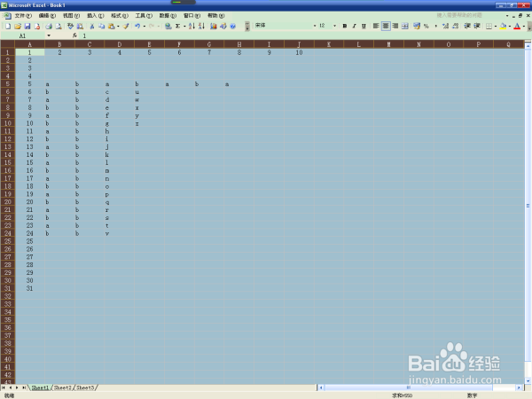
Task: Open the Format (格式) menu
Action: point(120,16)
